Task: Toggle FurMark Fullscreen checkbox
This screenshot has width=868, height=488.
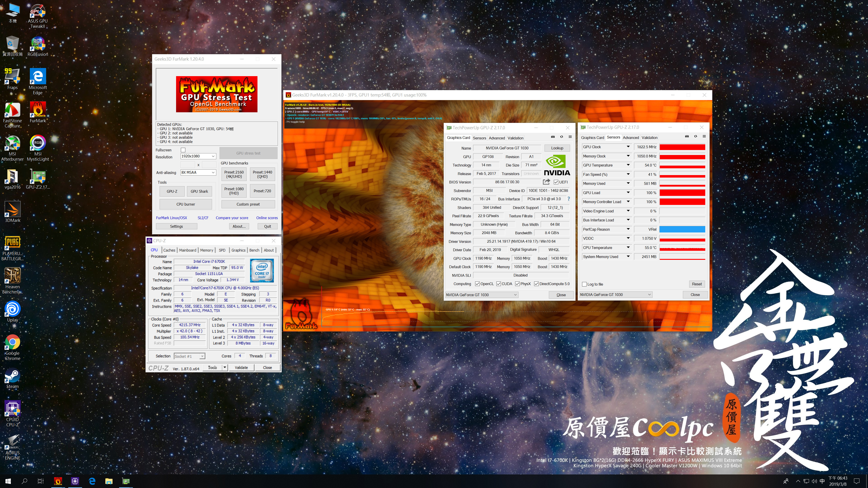Action: (183, 150)
